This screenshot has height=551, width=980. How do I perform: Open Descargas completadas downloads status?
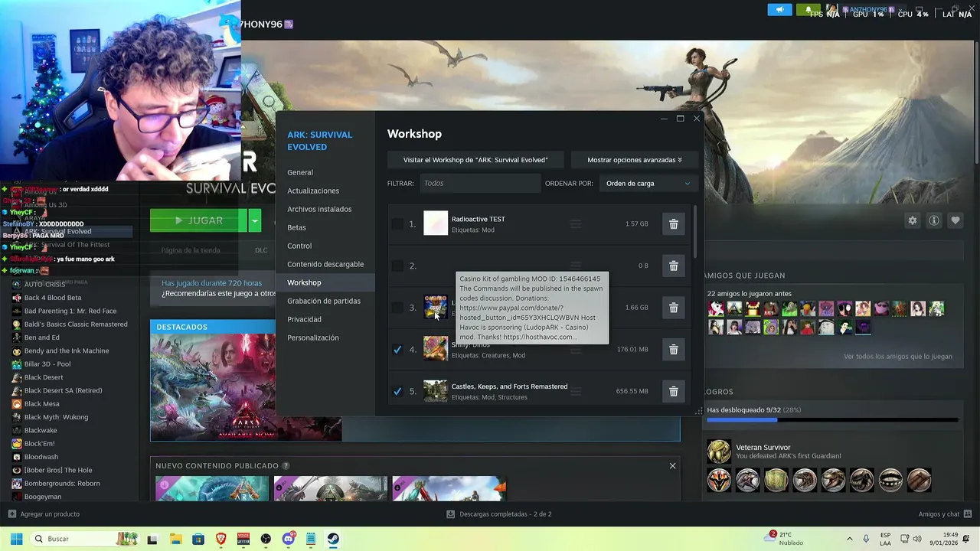click(498, 514)
